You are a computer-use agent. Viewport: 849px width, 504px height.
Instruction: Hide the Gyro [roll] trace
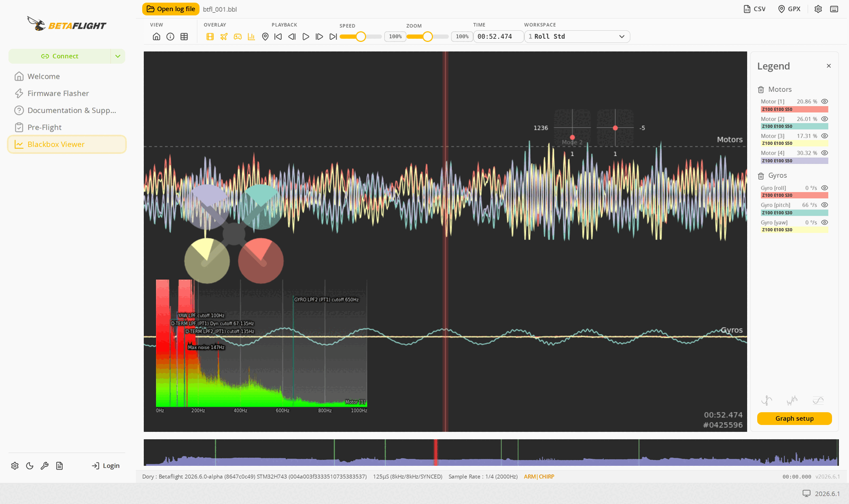pos(825,188)
